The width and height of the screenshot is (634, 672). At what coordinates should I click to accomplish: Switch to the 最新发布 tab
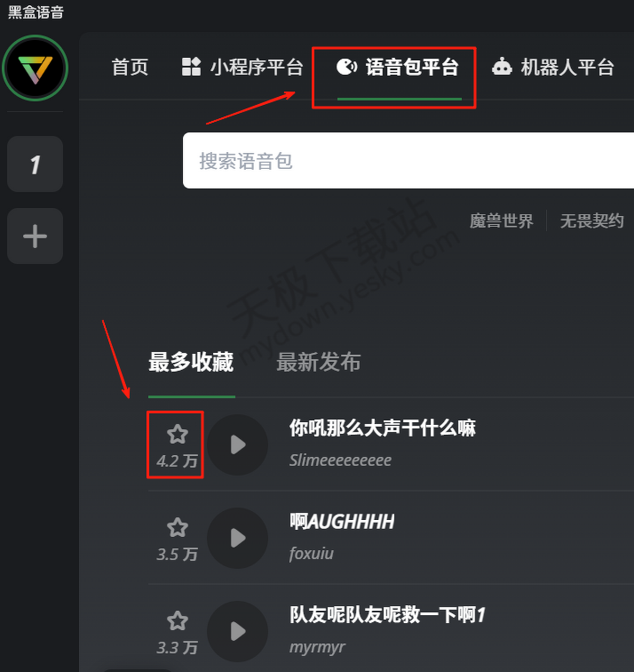click(x=319, y=362)
